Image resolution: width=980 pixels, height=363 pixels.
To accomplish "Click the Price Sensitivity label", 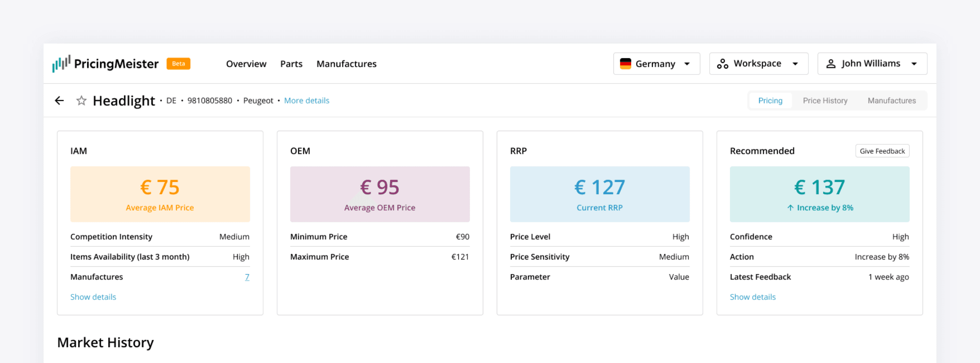I will pos(539,257).
